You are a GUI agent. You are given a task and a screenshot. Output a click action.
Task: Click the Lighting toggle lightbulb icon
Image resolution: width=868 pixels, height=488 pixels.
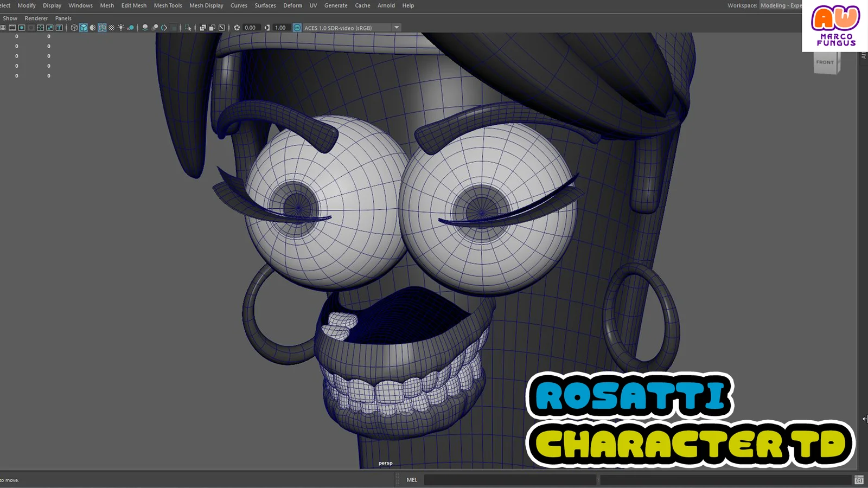120,27
